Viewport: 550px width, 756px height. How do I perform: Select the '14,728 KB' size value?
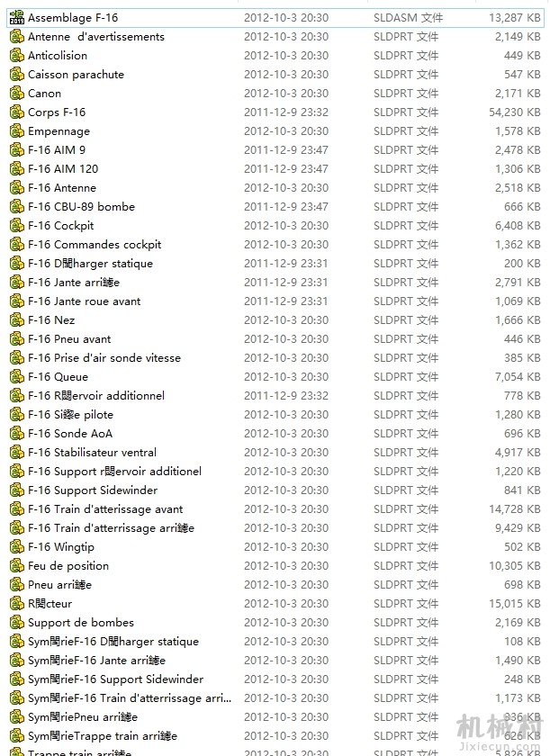[514, 509]
